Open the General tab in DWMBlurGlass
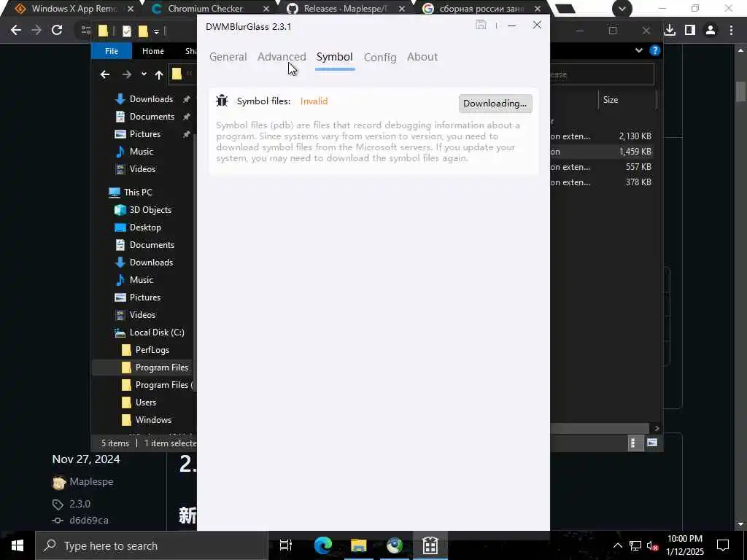 (228, 57)
